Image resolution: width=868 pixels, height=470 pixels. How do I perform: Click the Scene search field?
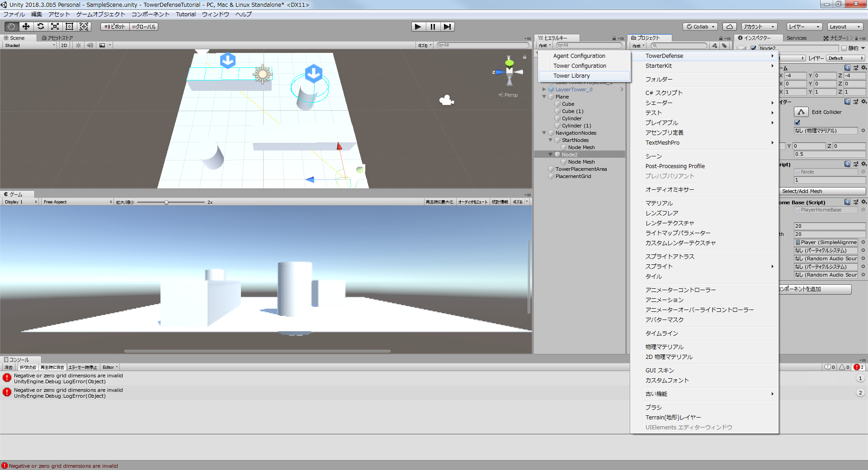pyautogui.click(x=482, y=45)
